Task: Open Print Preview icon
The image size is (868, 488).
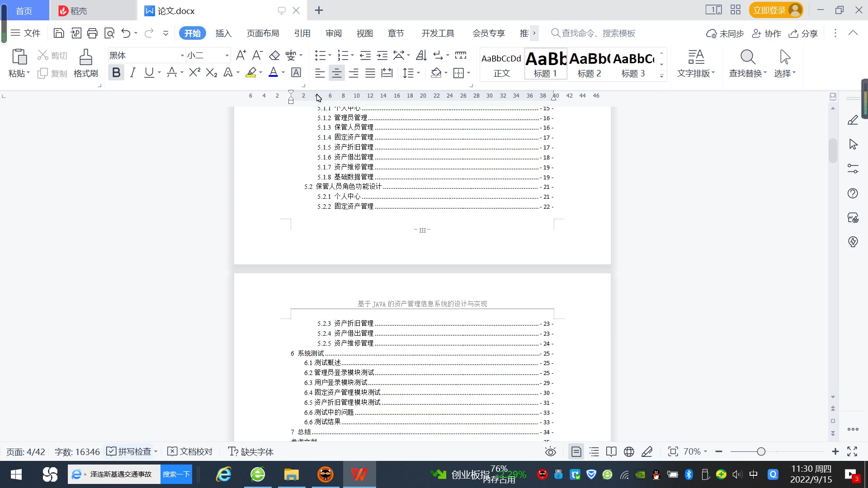Action: [x=109, y=33]
